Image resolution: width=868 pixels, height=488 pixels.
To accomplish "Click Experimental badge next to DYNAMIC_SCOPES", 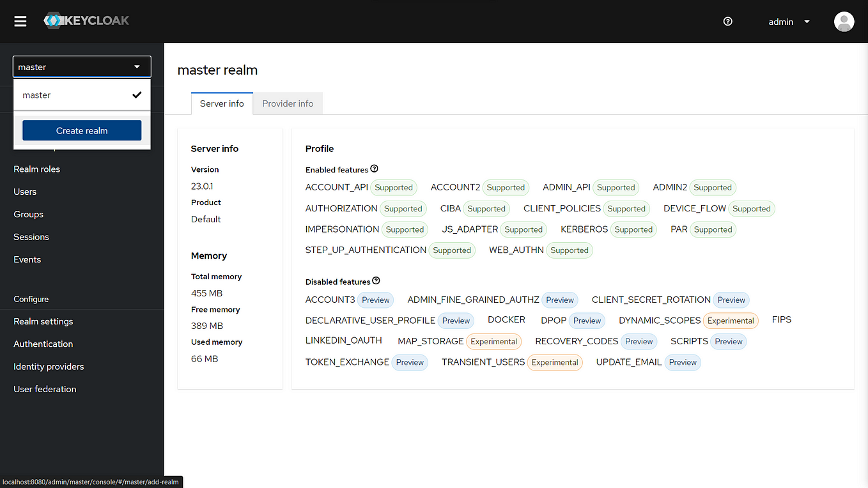I will 731,321.
